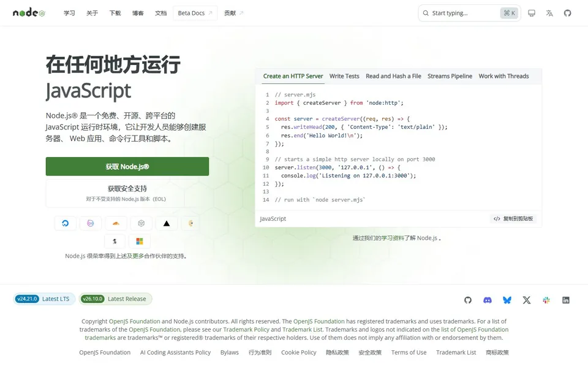The height and width of the screenshot is (368, 588).
Task: Open list of OpenJS Foundation trademarks link
Action: (475, 329)
